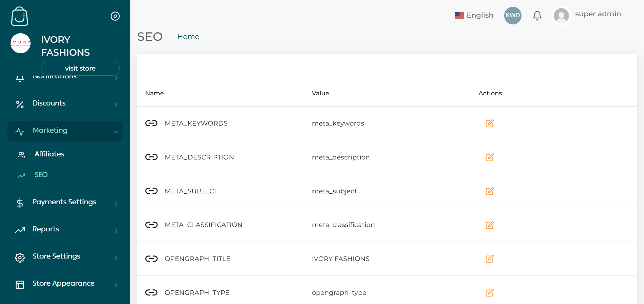
Task: Open the super admin user menu
Action: pyautogui.click(x=598, y=14)
